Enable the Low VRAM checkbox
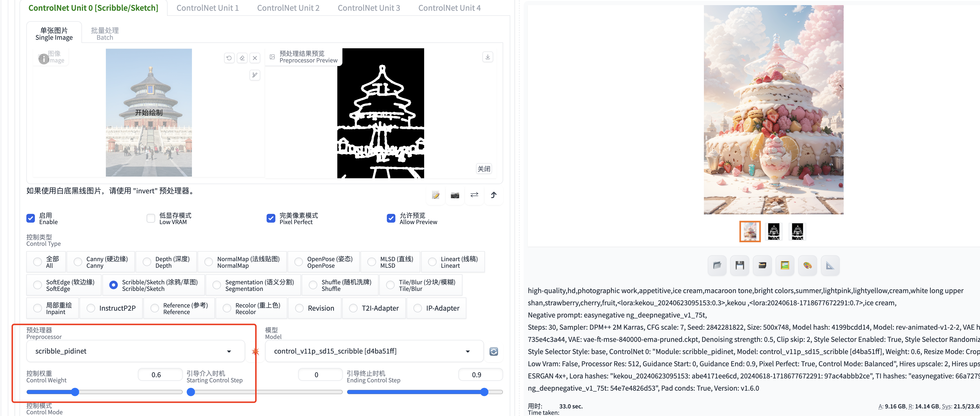980x416 pixels. point(151,218)
